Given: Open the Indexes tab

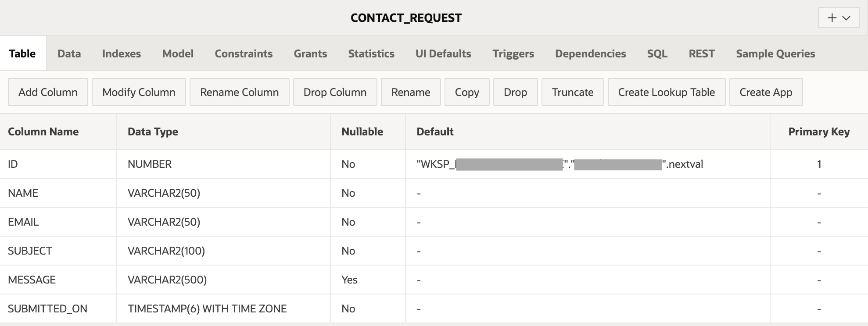Looking at the screenshot, I should point(121,53).
